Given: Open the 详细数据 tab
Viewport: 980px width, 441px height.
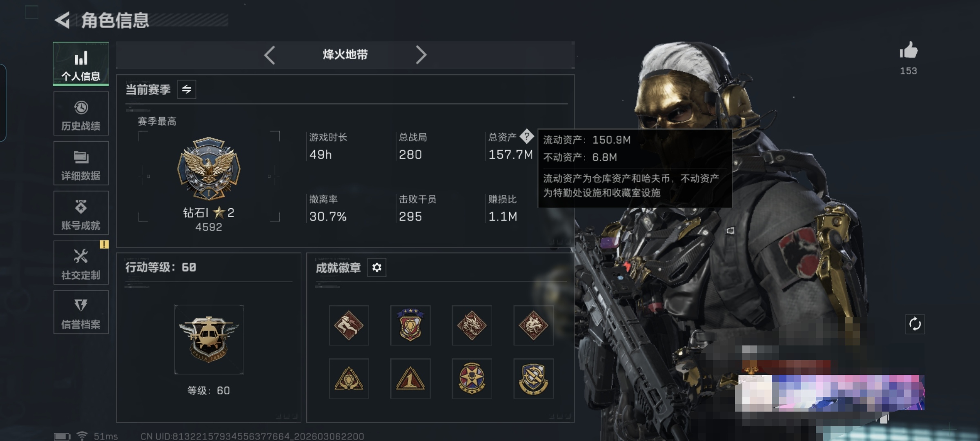Looking at the screenshot, I should (x=81, y=163).
